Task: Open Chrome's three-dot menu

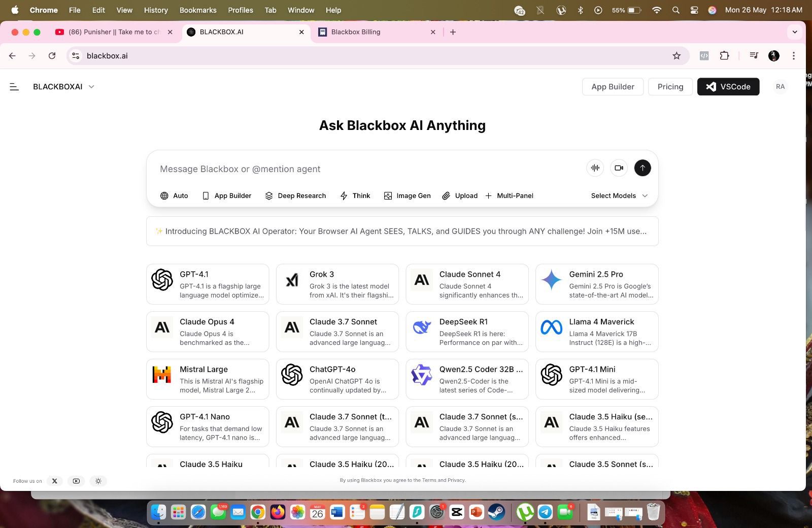Action: click(794, 56)
